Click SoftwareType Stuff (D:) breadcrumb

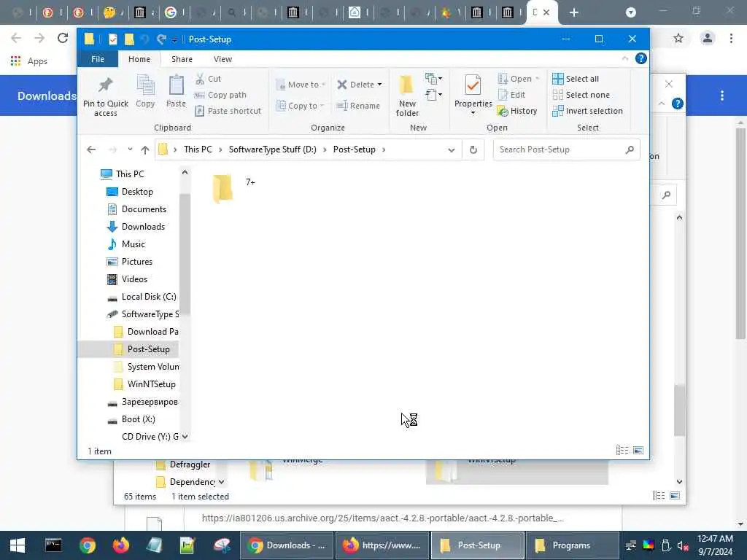point(273,149)
